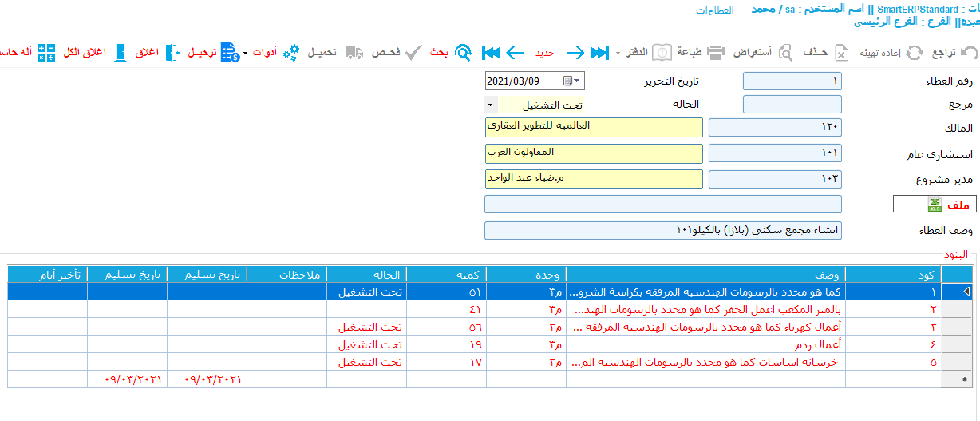Click the Excel file icon beside ملف
The height and width of the screenshot is (421, 980).
(x=935, y=205)
